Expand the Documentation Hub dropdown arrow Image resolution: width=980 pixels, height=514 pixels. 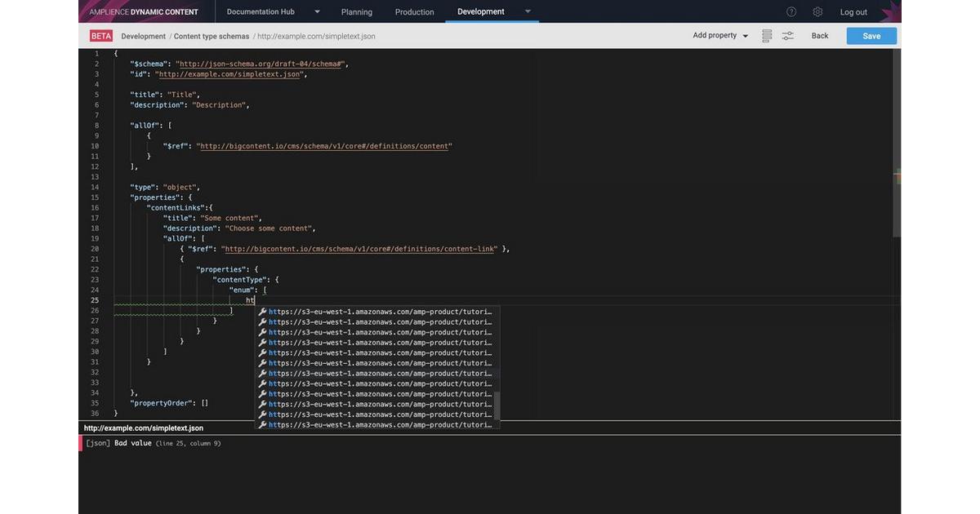coord(317,11)
